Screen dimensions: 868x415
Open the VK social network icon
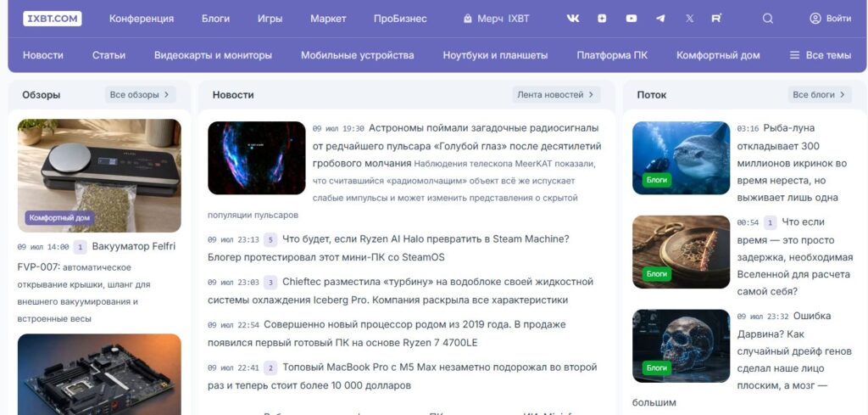573,19
